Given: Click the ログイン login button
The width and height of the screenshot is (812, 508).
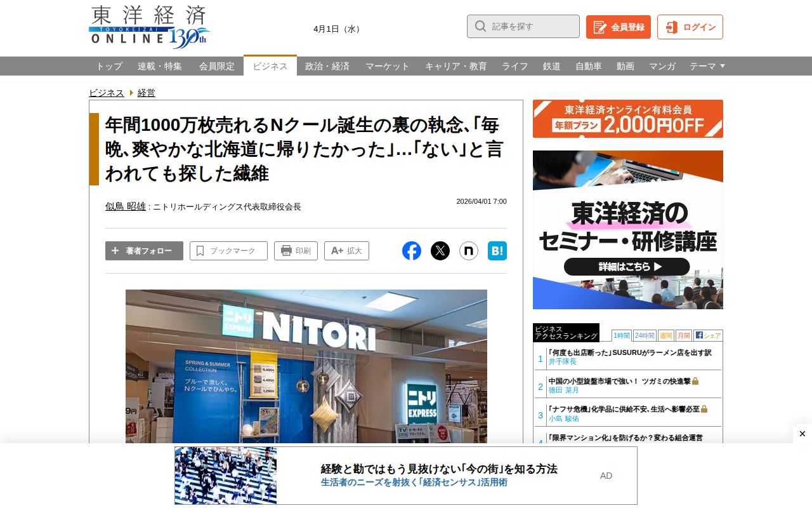Looking at the screenshot, I should coord(690,27).
